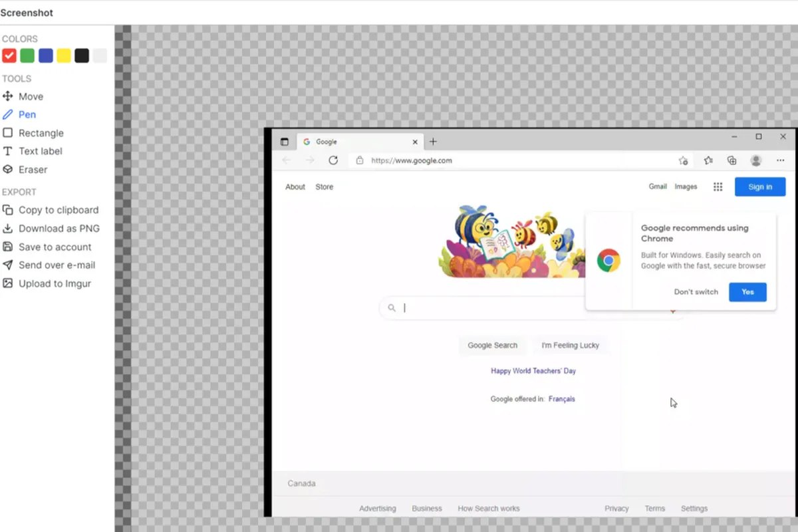Screen dimensions: 798x532
Task: Click inside the Google search box
Action: tap(532, 307)
